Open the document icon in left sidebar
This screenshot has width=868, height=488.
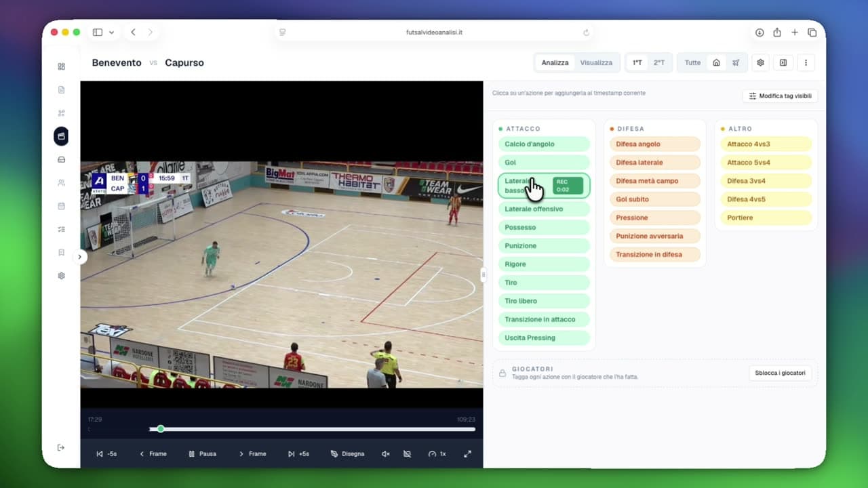pyautogui.click(x=61, y=89)
